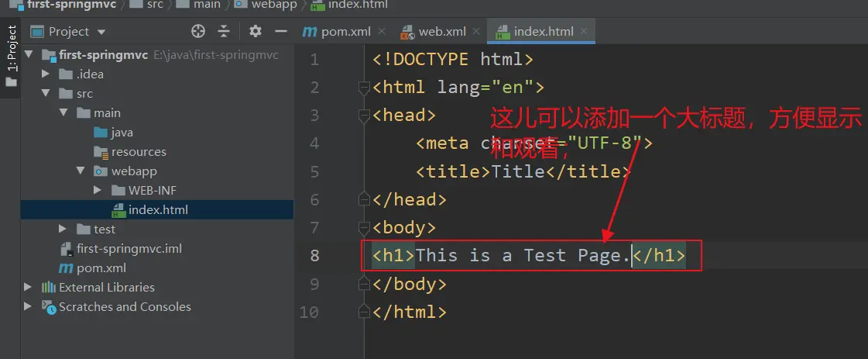Open Project panel settings gear
Screen dimensions: 868x359
click(256, 32)
